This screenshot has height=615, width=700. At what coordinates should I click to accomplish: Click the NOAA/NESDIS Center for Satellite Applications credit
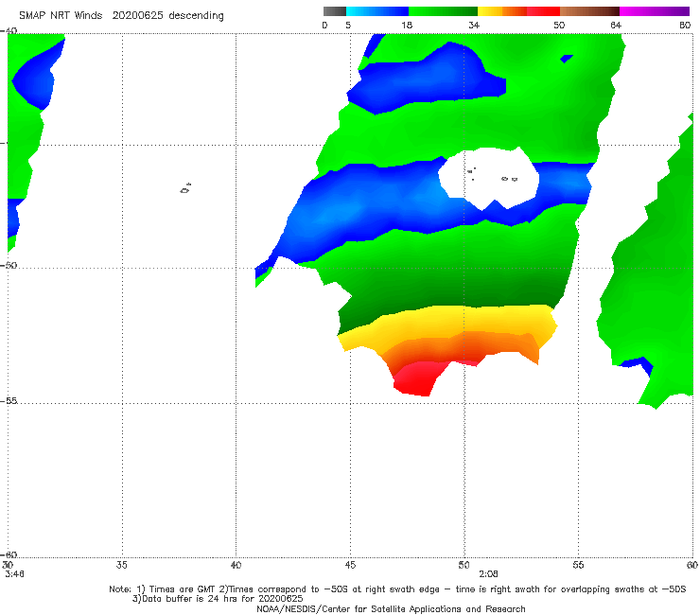pos(391,608)
